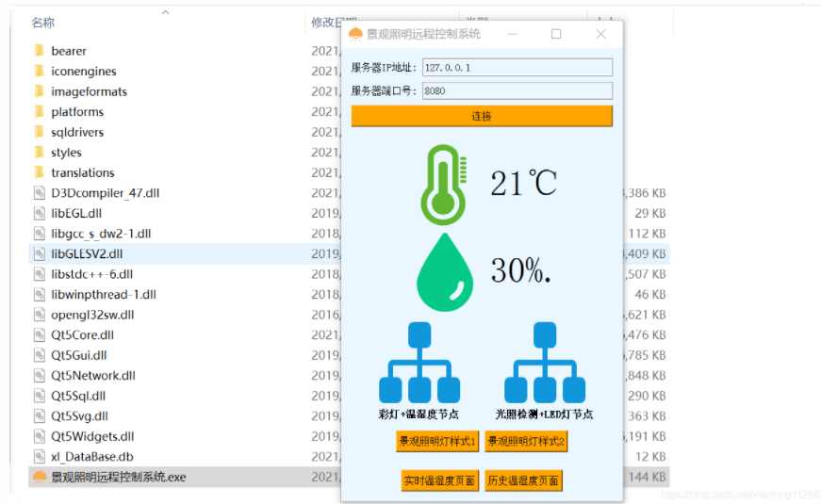This screenshot has width=821, height=504.
Task: Select the translations folder name
Action: 83,172
